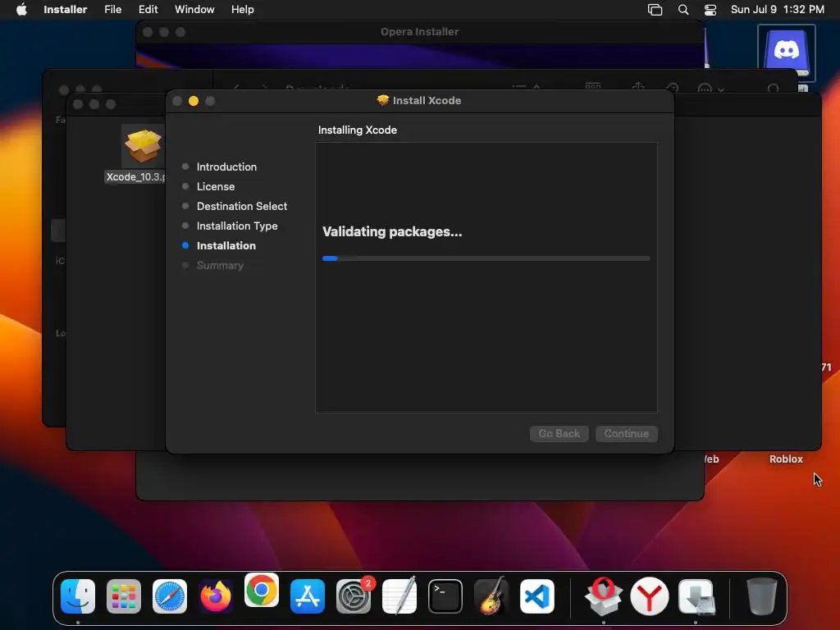840x630 pixels.
Task: Click the date and time in menu bar
Action: 778,9
